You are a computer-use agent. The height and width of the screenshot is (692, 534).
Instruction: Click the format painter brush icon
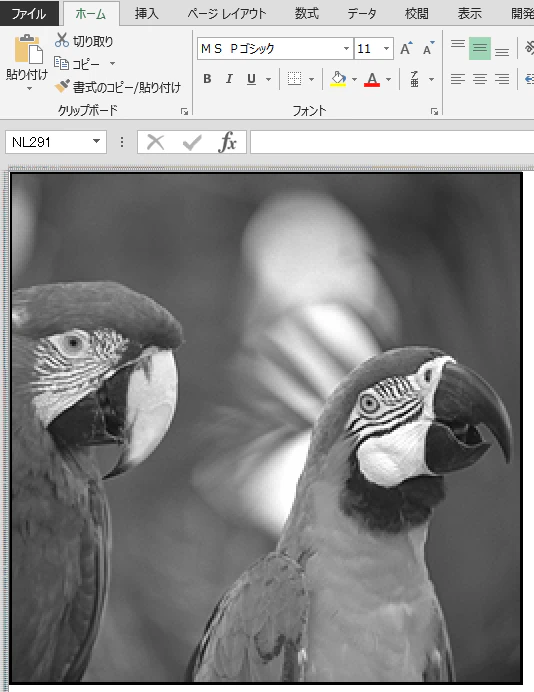(62, 86)
